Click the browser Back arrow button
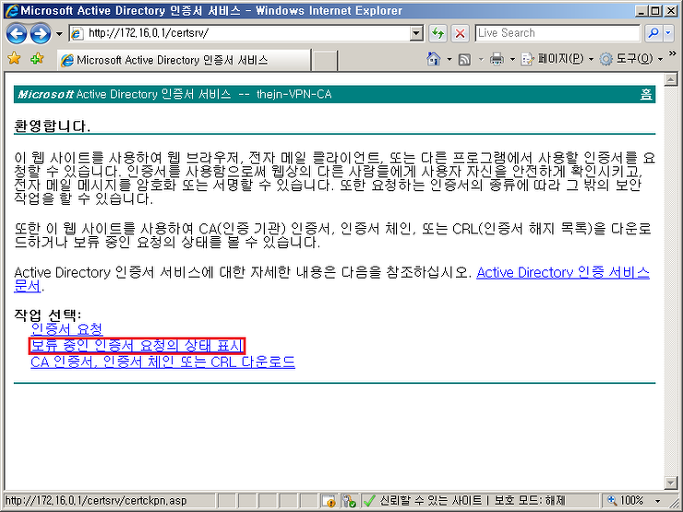Screen dimensions: 683x512 (17, 34)
